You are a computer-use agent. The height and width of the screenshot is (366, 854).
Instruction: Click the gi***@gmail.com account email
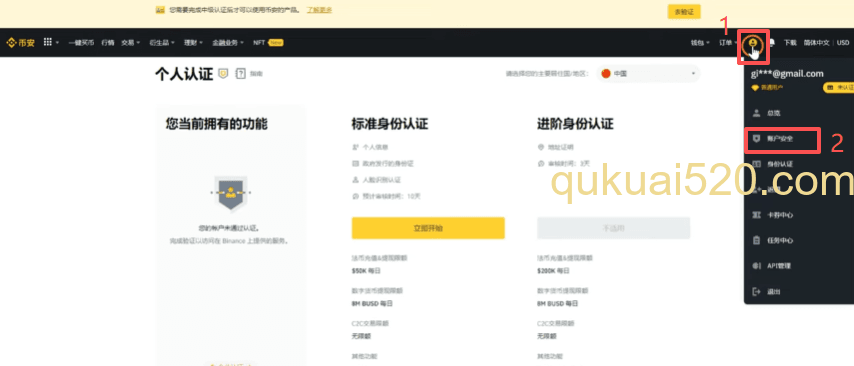click(787, 73)
